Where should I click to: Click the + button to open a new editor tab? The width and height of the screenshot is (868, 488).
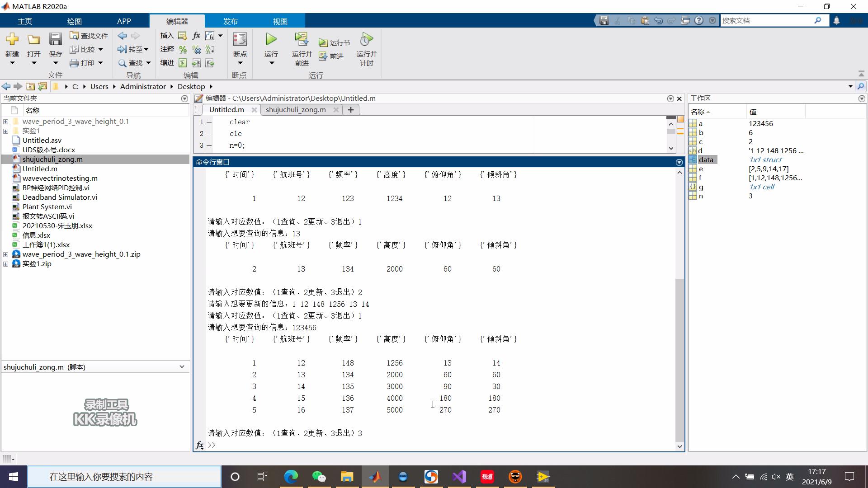pos(350,109)
